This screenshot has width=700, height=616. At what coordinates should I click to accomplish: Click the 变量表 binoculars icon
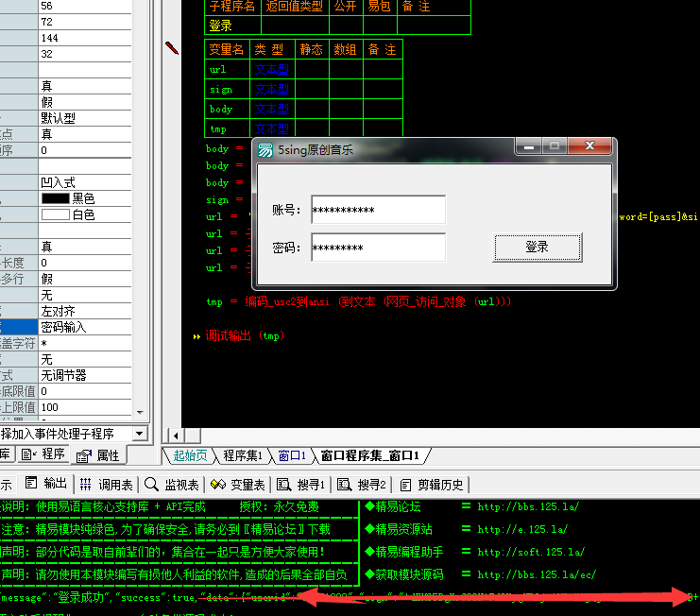pos(218,484)
